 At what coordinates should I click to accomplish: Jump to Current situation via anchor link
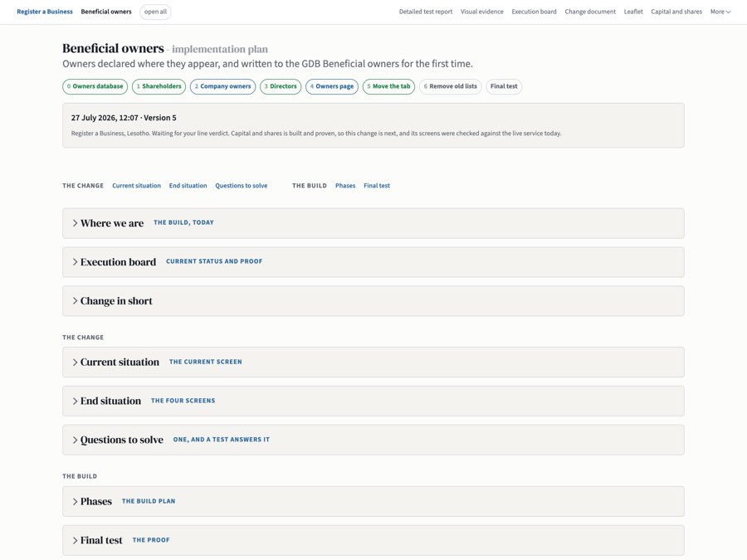coord(136,186)
